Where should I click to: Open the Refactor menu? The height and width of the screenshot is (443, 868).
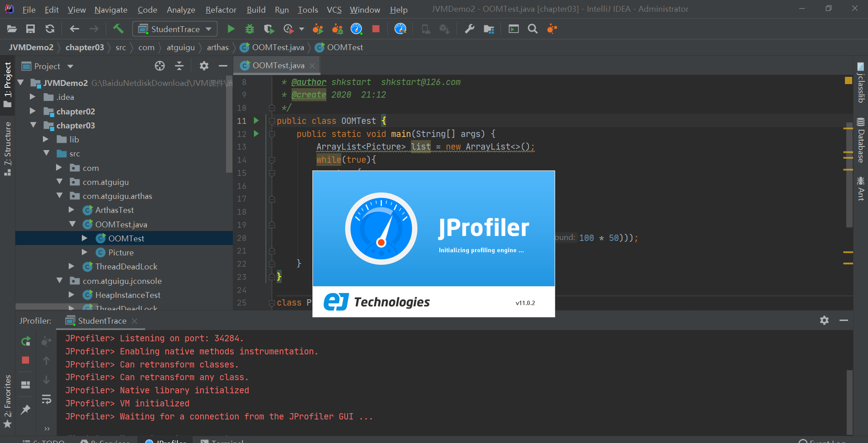tap(221, 9)
